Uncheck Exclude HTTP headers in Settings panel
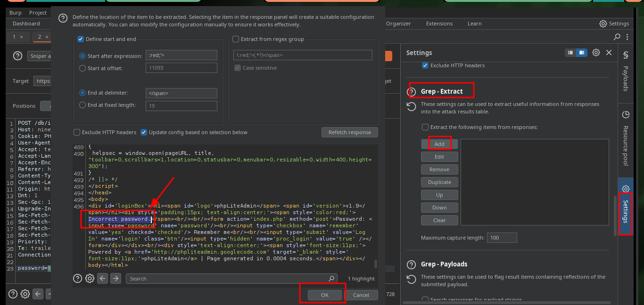Viewport: 644px width, 305px height. tap(425, 65)
